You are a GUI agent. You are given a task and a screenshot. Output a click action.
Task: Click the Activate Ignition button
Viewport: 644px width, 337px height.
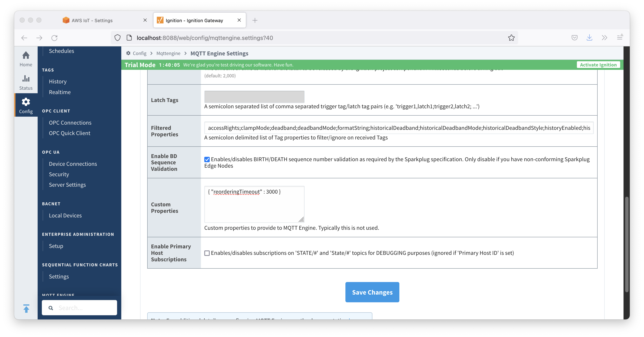pyautogui.click(x=598, y=65)
